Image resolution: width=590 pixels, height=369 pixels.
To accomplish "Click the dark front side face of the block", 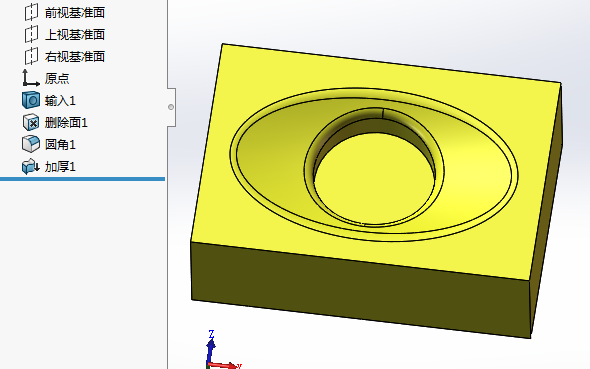I will (x=360, y=290).
